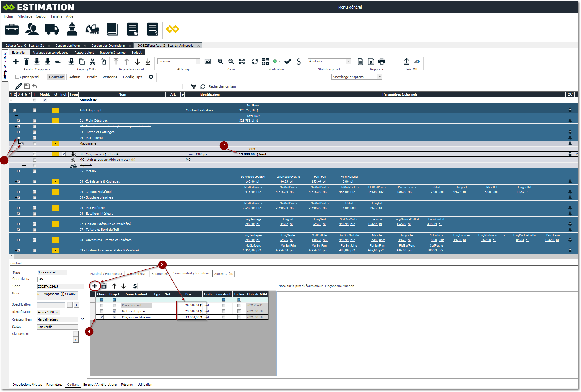The width and height of the screenshot is (581, 392).
Task: Enable the Option special checkbox
Action: pyautogui.click(x=17, y=77)
